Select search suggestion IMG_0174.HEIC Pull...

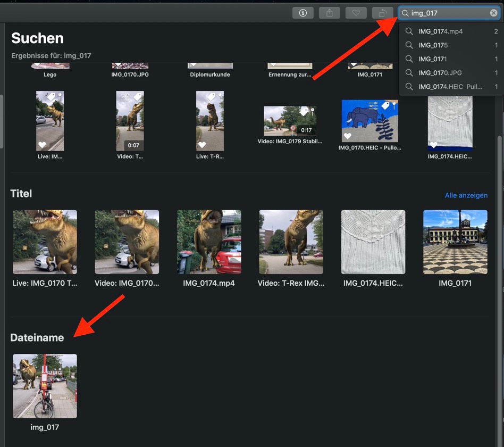pyautogui.click(x=451, y=87)
